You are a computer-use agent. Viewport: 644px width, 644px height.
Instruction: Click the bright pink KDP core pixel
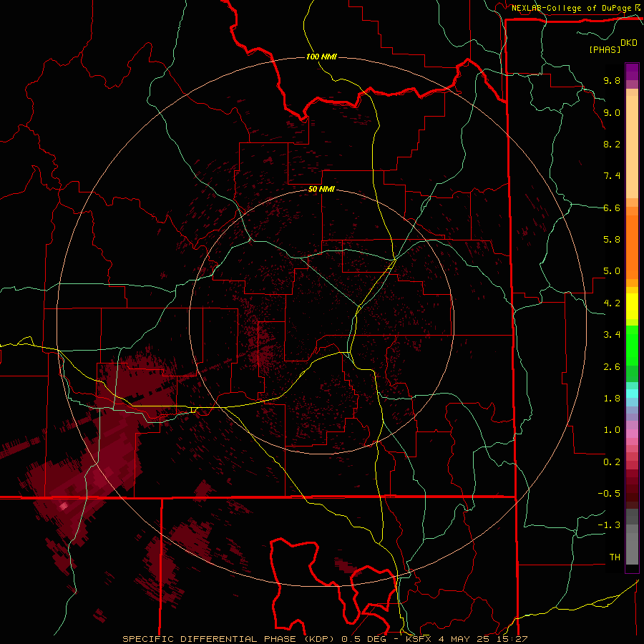pyautogui.click(x=63, y=506)
